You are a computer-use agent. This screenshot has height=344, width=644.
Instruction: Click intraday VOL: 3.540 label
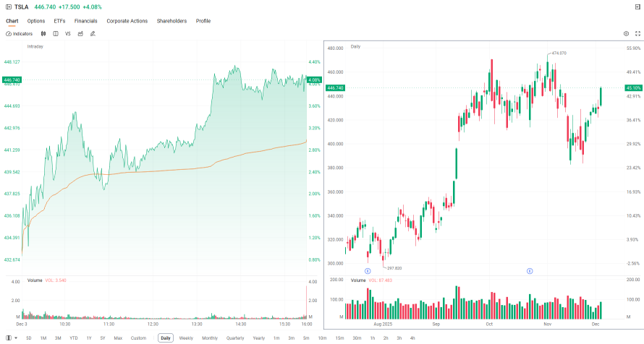click(x=56, y=280)
